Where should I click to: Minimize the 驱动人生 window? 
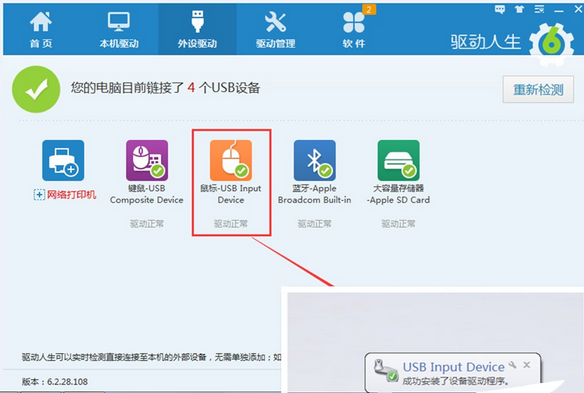click(x=559, y=11)
